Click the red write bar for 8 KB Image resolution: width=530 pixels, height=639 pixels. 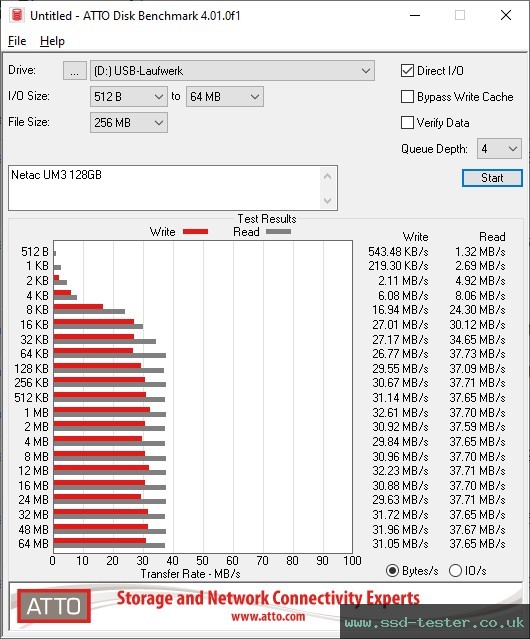[78, 306]
